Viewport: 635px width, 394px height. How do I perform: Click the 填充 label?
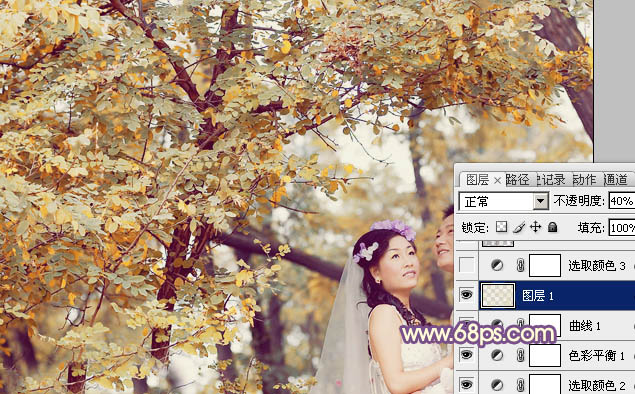591,228
